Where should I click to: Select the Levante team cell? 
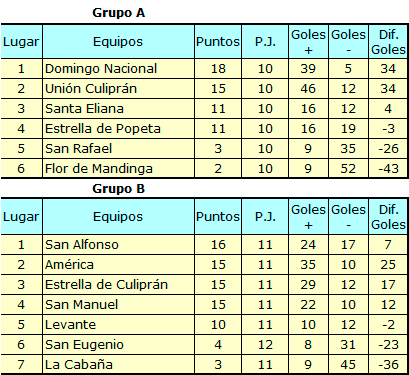pyautogui.click(x=118, y=325)
